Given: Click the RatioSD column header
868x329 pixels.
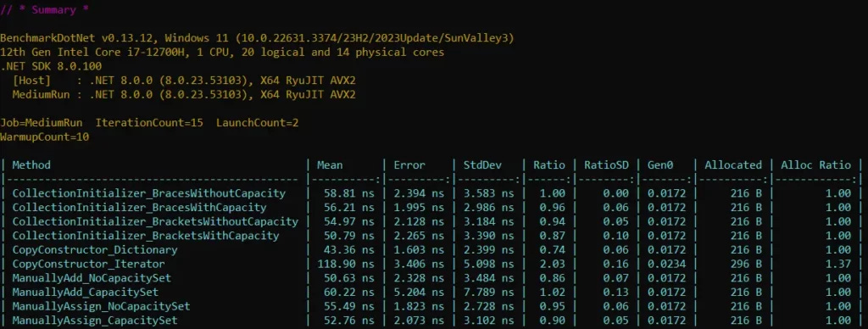Looking at the screenshot, I should coord(607,165).
